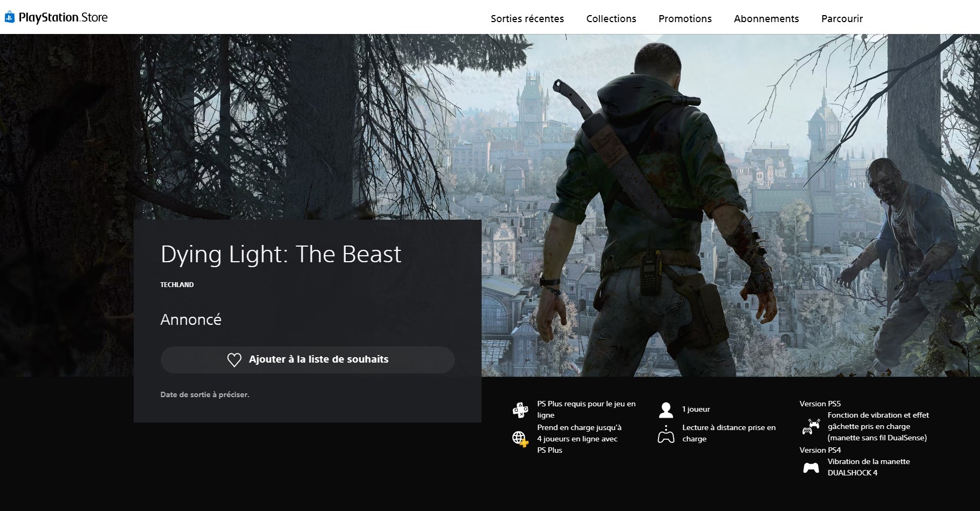Screen dimensions: 980x511
Task: Click the heart icon on the wishlist button
Action: click(x=234, y=360)
